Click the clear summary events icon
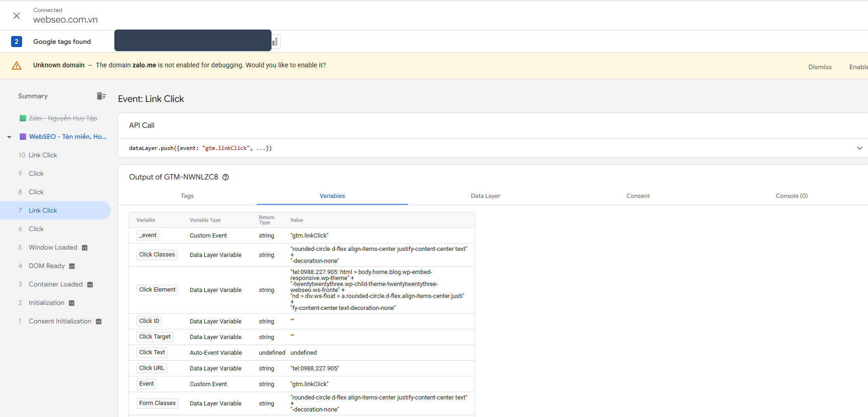 point(101,96)
